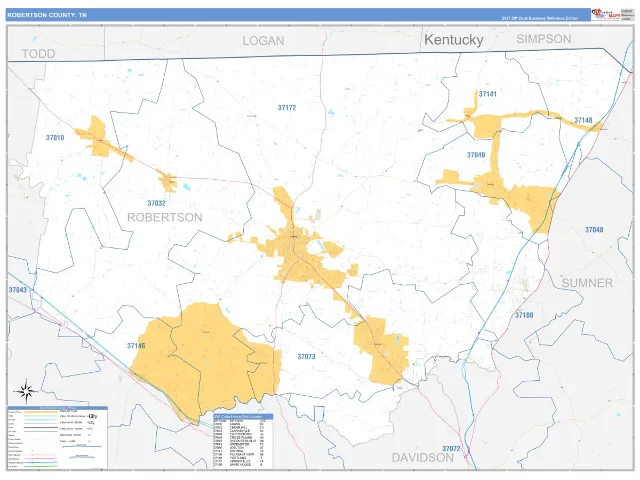Click ZIP code label '37032'

[156, 203]
